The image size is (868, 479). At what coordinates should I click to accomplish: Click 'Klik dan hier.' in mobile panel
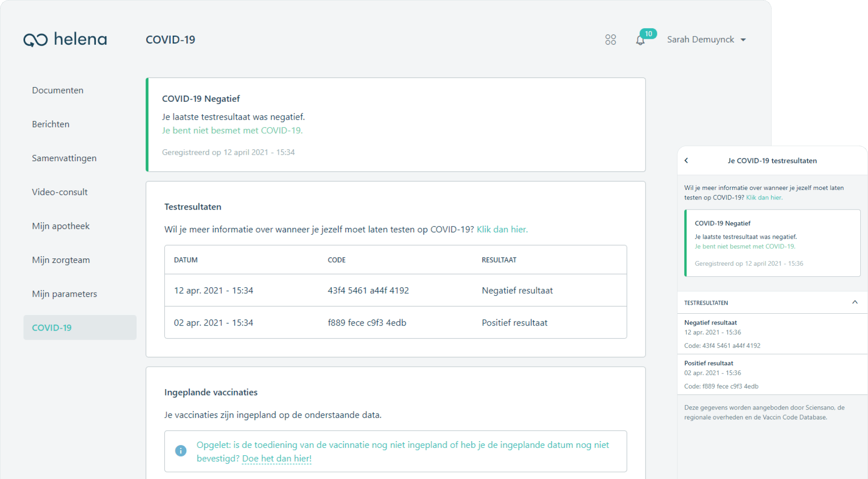[764, 198]
